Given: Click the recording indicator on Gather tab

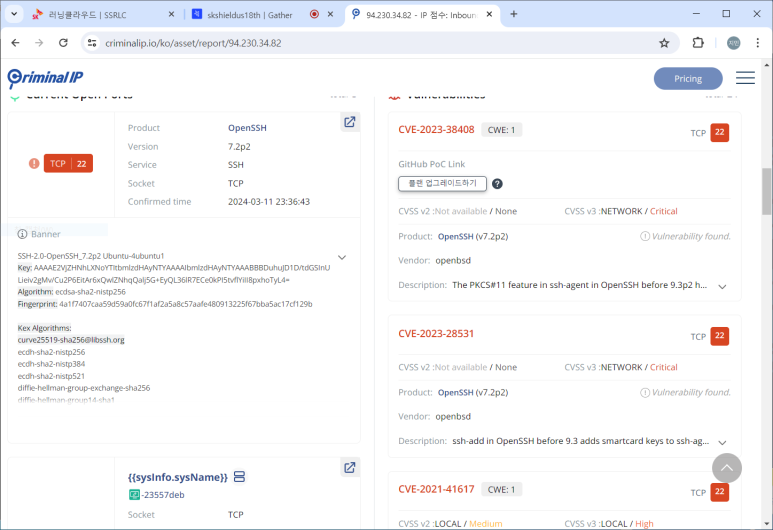Looking at the screenshot, I should tap(314, 14).
